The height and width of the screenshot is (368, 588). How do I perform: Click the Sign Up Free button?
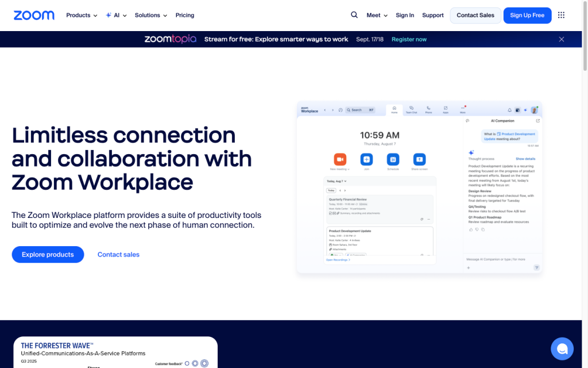[527, 16]
